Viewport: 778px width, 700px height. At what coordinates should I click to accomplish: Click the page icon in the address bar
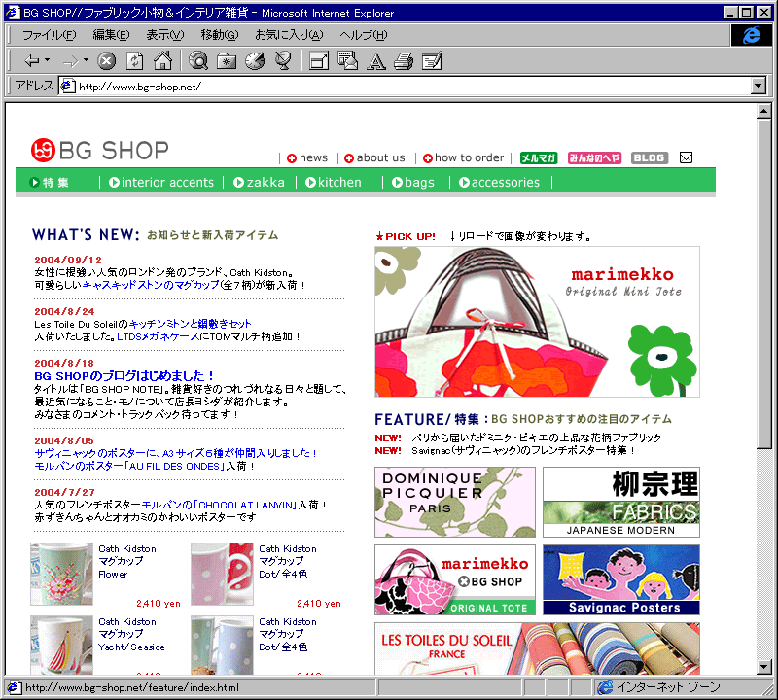[x=68, y=87]
